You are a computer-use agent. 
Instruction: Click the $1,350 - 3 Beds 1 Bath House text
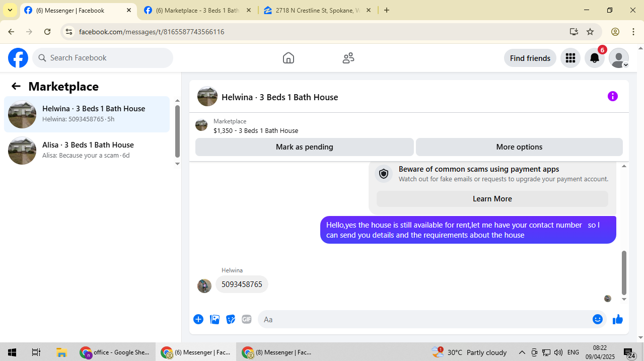pyautogui.click(x=256, y=130)
